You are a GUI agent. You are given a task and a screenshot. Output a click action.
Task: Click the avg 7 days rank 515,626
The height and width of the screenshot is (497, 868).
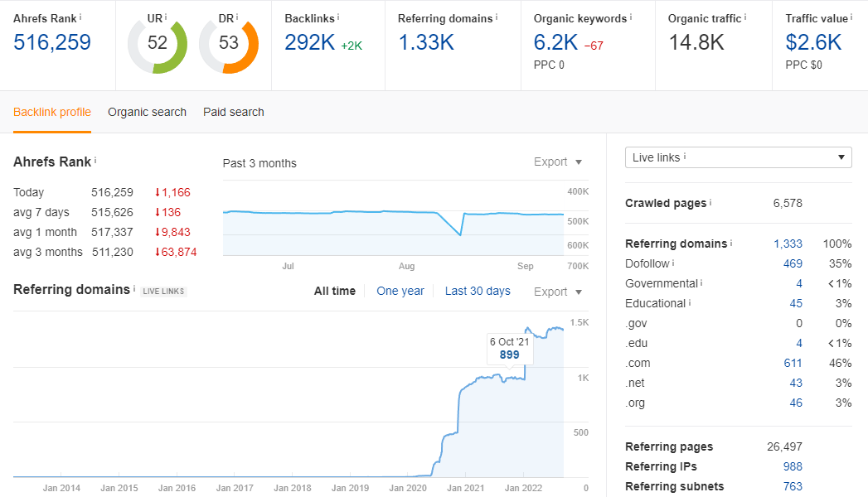tap(113, 212)
